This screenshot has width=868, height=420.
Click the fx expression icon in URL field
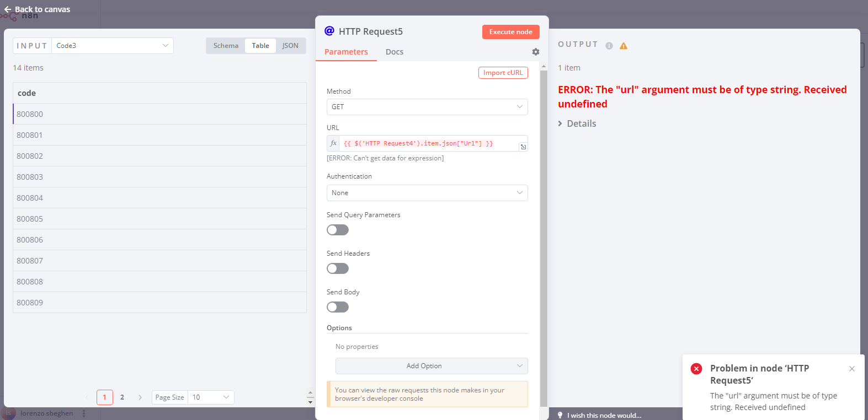(x=333, y=143)
